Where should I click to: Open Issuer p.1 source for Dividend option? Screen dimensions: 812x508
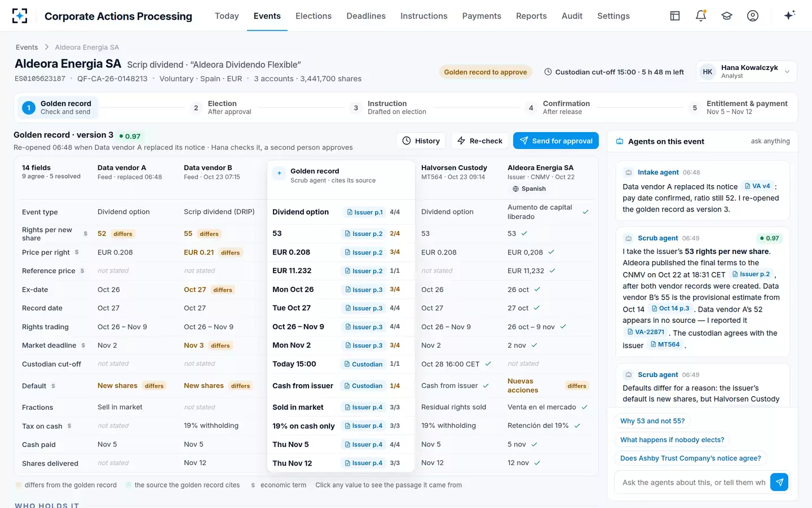[x=364, y=212]
